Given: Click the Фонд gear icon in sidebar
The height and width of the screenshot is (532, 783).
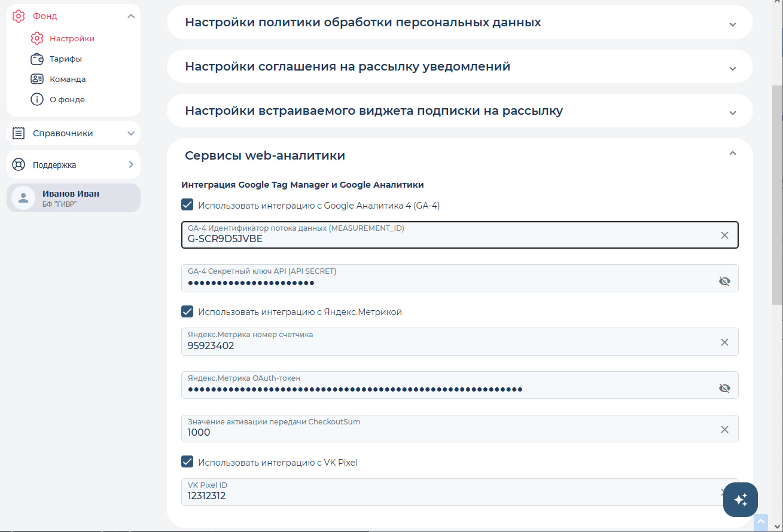Looking at the screenshot, I should pyautogui.click(x=19, y=16).
